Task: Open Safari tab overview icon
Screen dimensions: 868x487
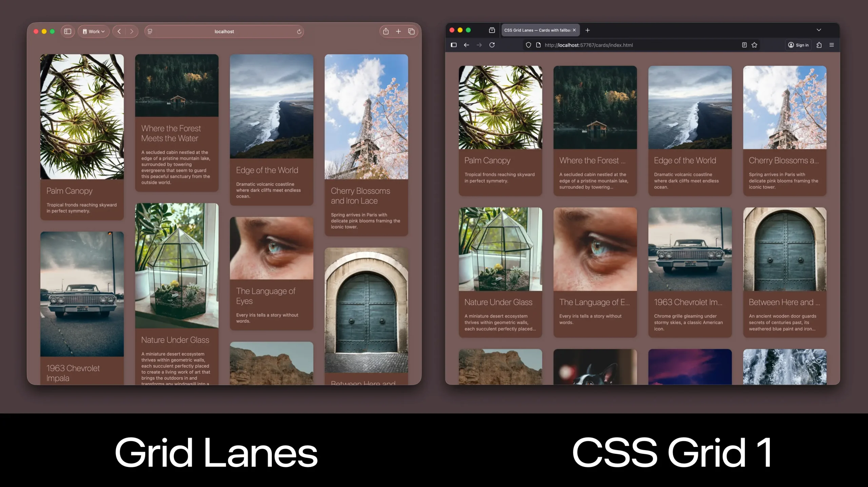Action: pyautogui.click(x=411, y=31)
